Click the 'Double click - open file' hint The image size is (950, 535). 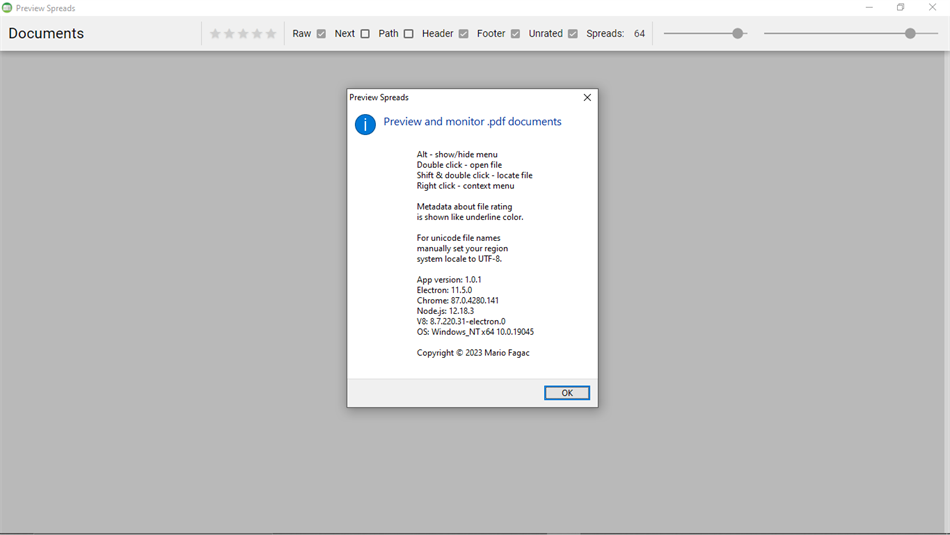(x=459, y=165)
